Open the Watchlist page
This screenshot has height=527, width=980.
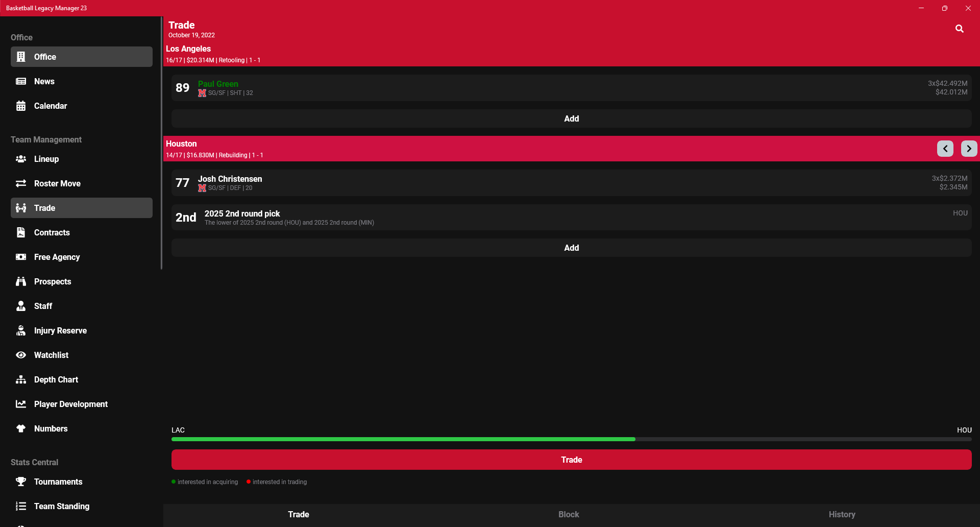tap(82, 355)
